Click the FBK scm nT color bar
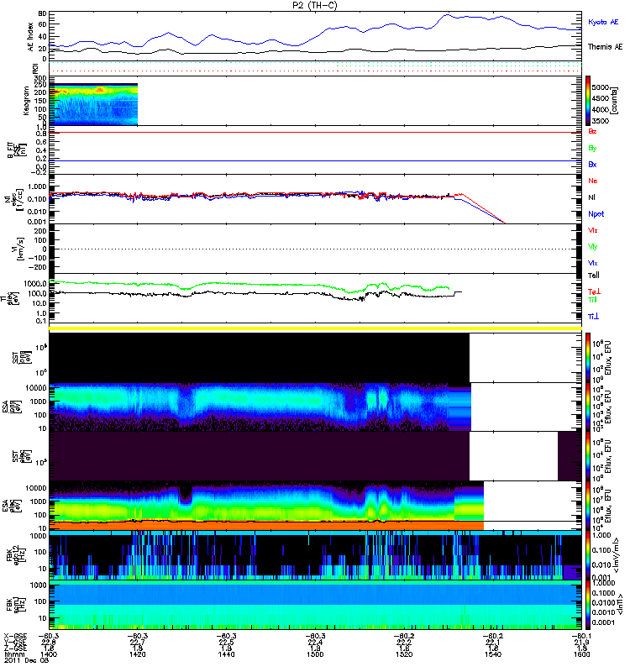Viewport: 630px width, 672px height. pos(588,605)
